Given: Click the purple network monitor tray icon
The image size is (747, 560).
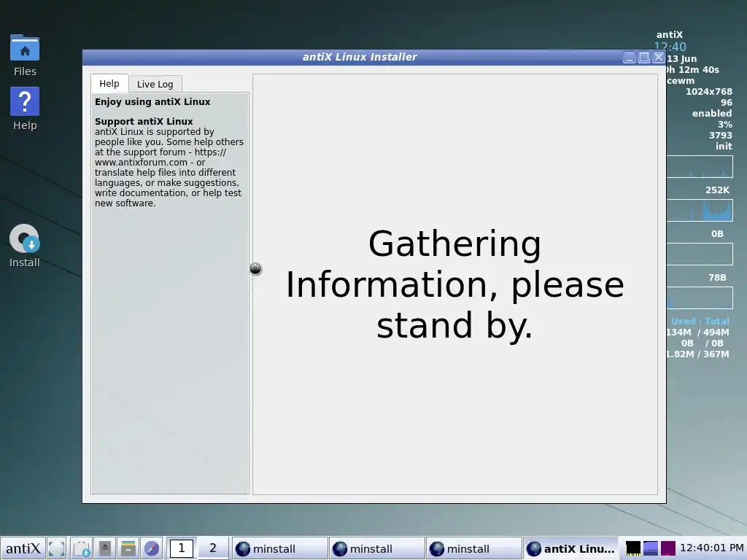Looking at the screenshot, I should pos(668,548).
